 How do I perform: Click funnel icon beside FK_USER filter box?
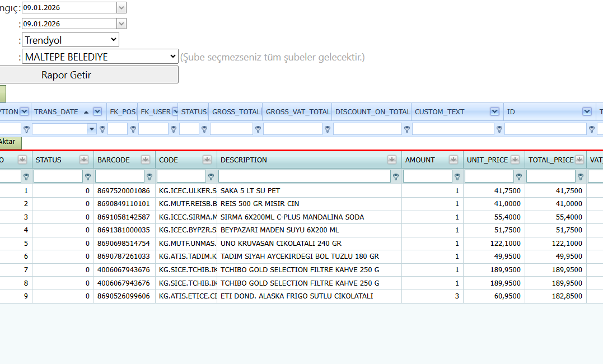pyautogui.click(x=174, y=129)
